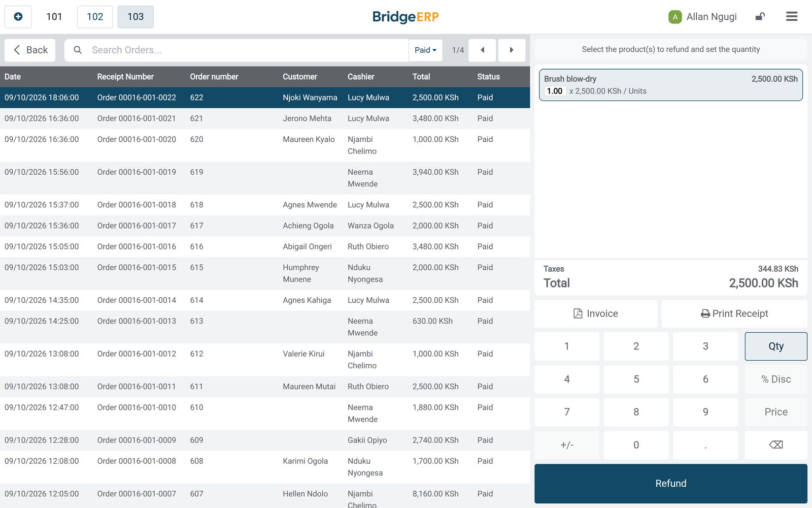Tap numpad digit 9
The image size is (812, 508).
(705, 412)
